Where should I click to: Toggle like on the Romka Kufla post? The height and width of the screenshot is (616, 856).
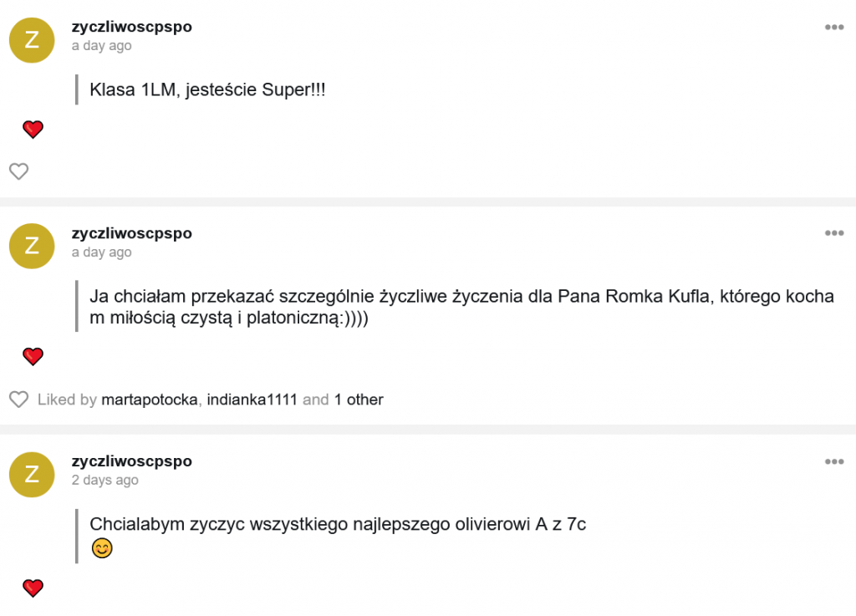(18, 400)
